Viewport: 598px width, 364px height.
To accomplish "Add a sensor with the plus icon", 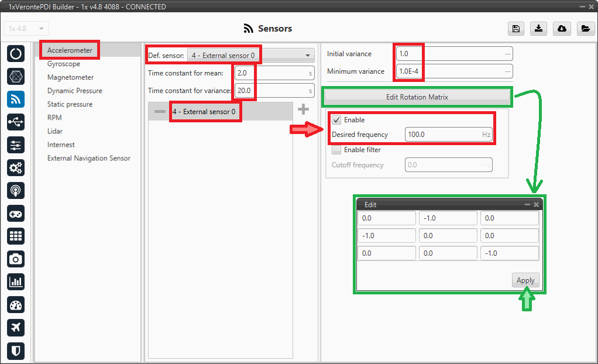I will pyautogui.click(x=303, y=109).
